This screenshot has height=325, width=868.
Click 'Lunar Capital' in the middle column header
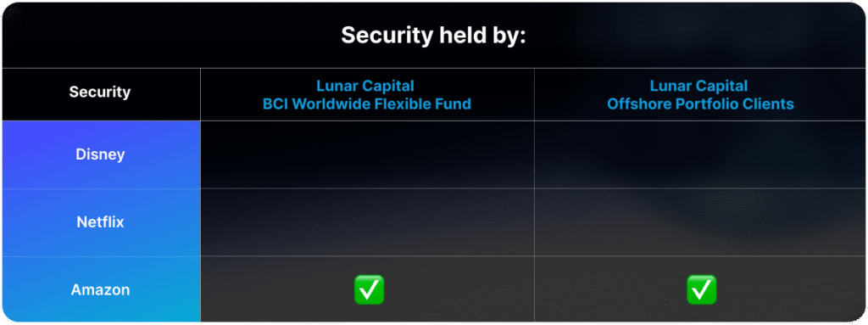pos(365,86)
